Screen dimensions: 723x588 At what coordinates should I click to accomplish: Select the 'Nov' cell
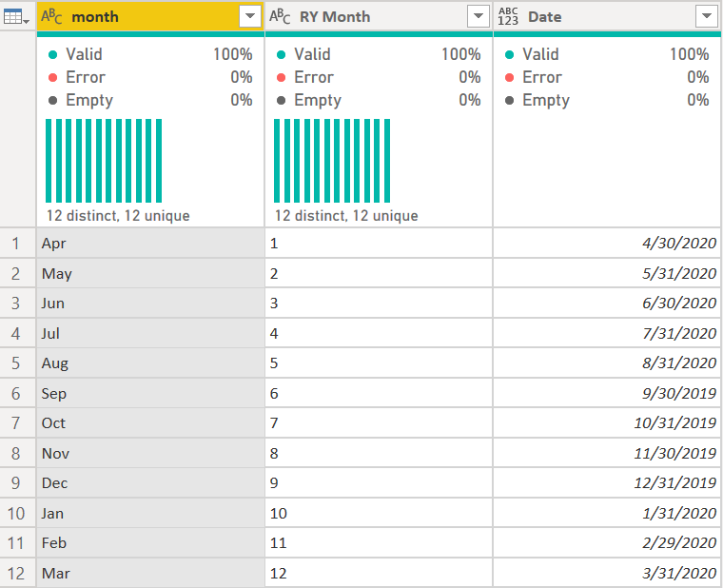click(150, 453)
